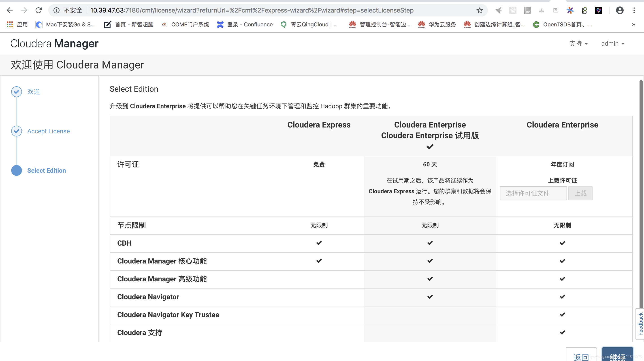Bookmark page with the star icon

(x=480, y=10)
